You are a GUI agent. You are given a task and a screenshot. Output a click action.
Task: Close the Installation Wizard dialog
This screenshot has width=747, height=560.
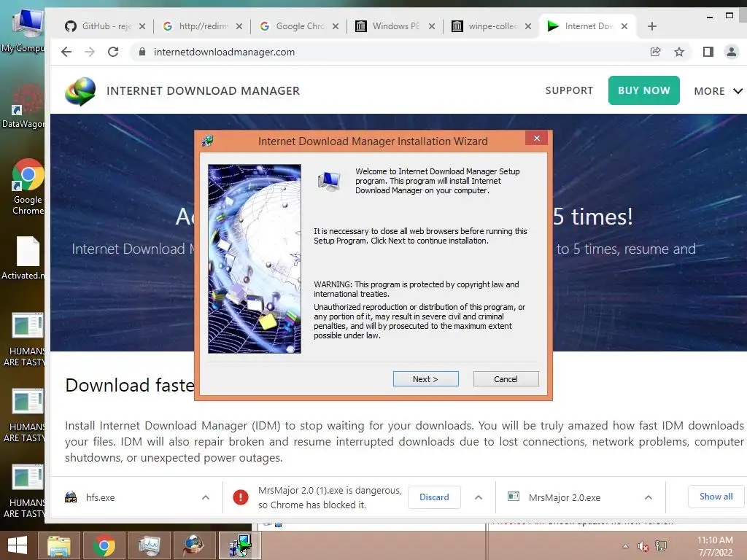point(537,138)
